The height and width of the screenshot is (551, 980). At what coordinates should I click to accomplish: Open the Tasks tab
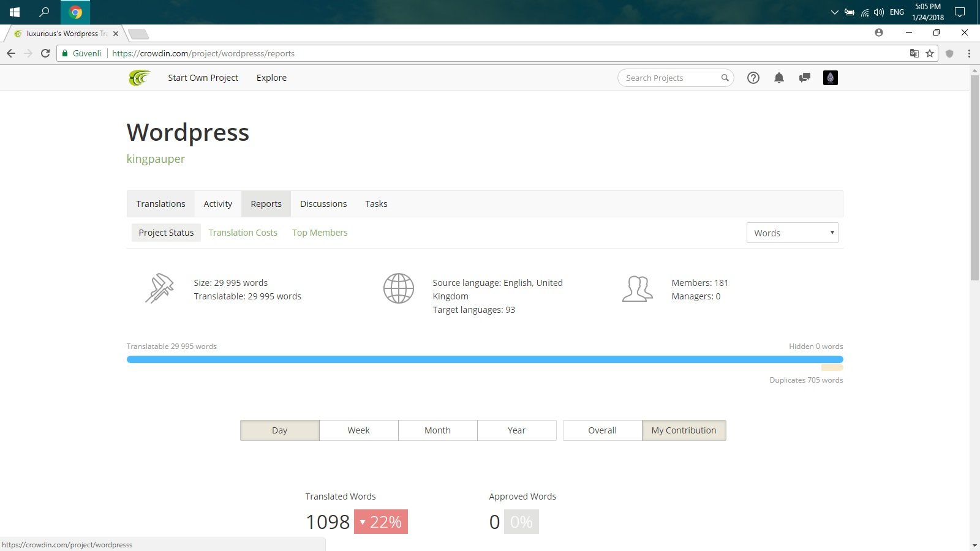tap(376, 204)
